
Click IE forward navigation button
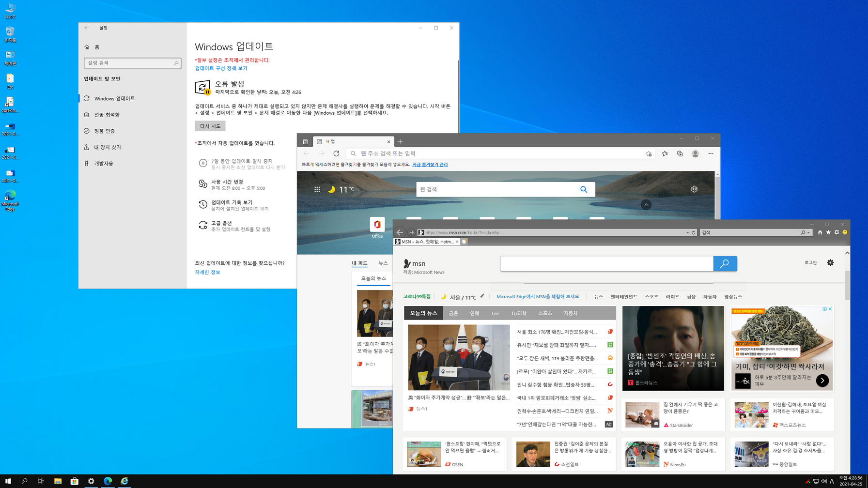coord(411,232)
